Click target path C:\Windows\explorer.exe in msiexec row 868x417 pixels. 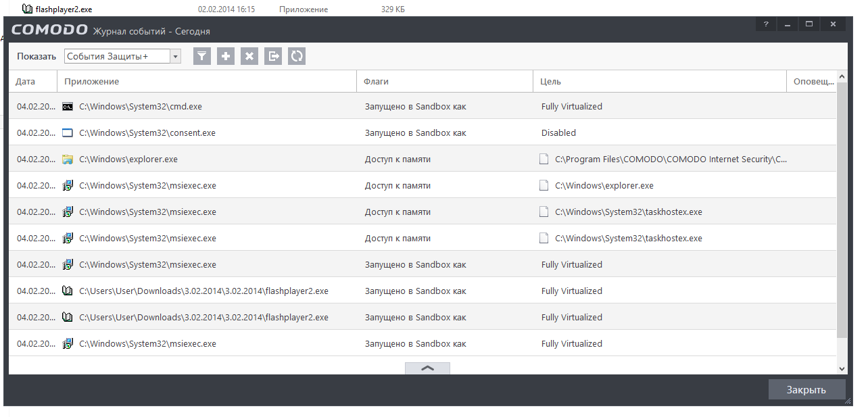[x=604, y=186]
